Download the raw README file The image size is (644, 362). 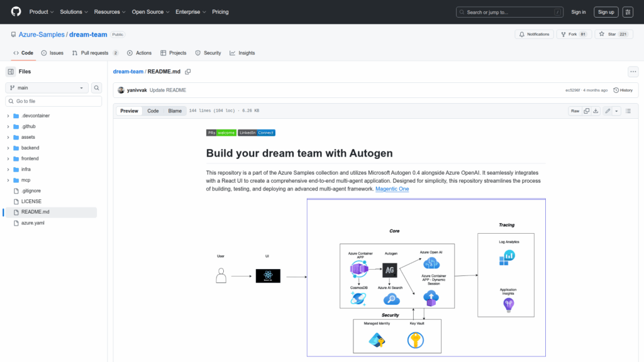pyautogui.click(x=596, y=111)
